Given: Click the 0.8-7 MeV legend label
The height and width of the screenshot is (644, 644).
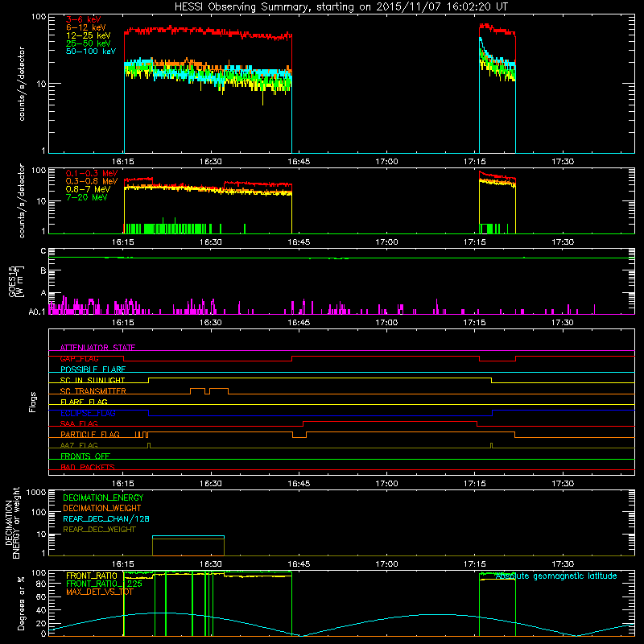Looking at the screenshot, I should point(89,189).
